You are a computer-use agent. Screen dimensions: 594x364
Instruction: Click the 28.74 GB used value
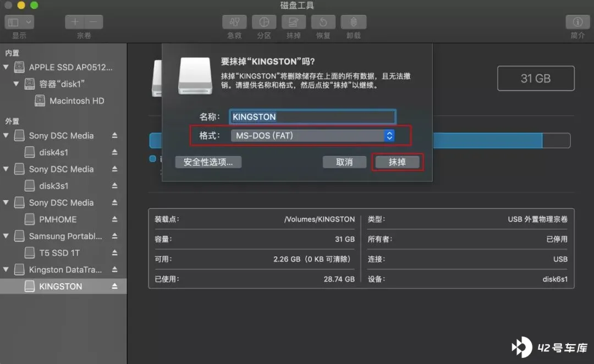click(339, 279)
